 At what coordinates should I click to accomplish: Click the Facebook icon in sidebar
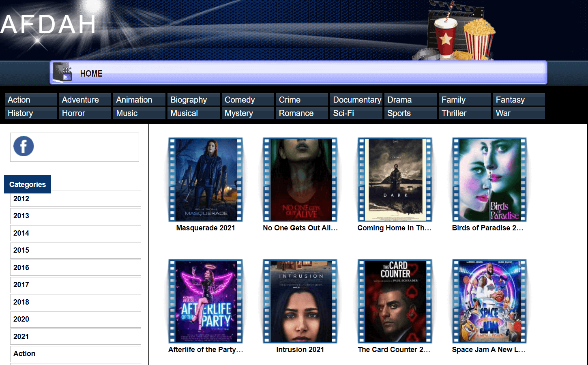[24, 146]
